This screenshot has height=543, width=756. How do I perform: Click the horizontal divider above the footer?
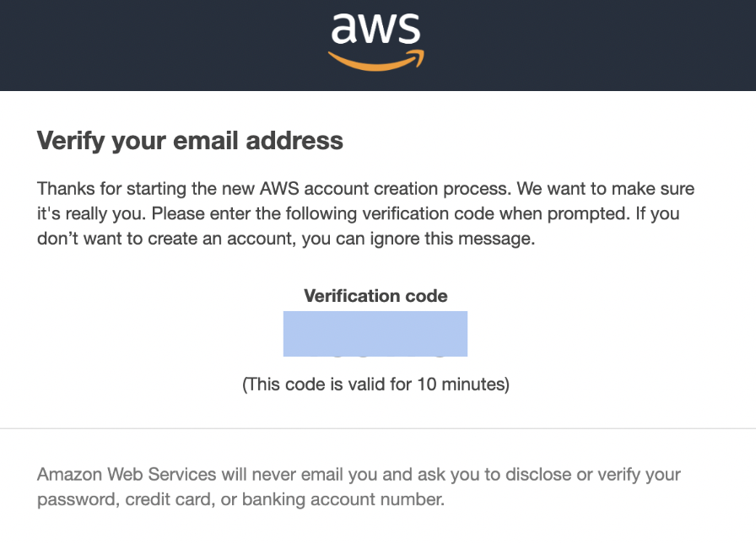(378, 428)
